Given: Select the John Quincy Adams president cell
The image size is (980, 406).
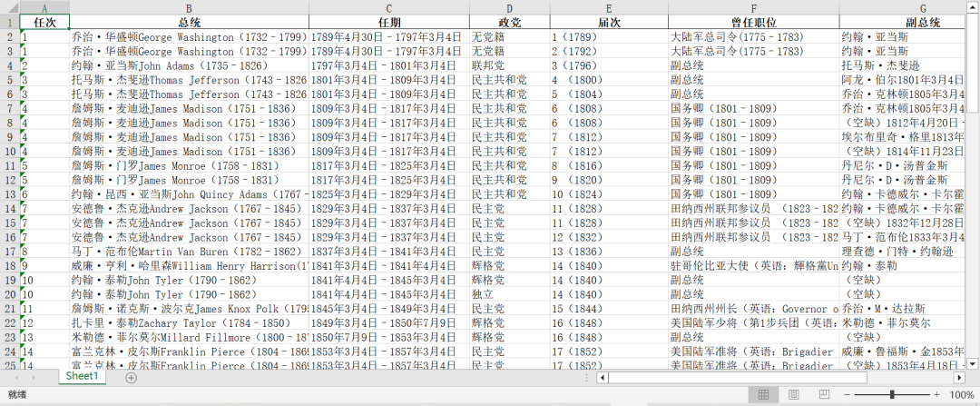Looking at the screenshot, I should 189,194.
